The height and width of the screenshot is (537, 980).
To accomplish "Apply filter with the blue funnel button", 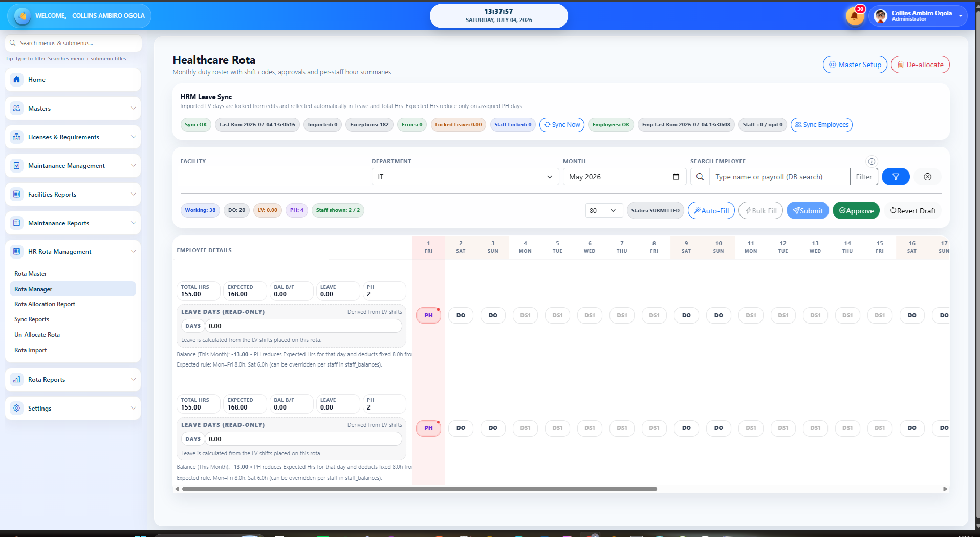I will [896, 177].
